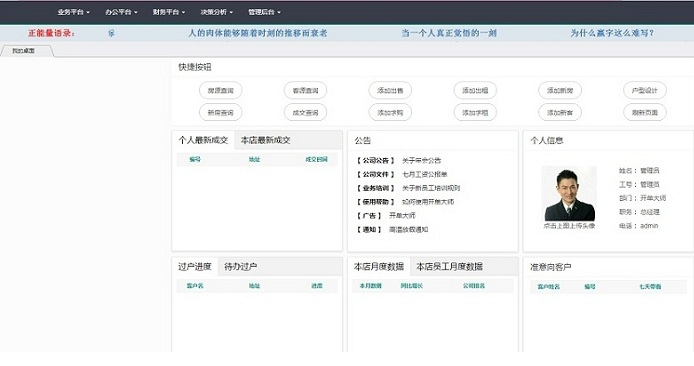Click the 同比增长 column header
Viewport: 694px width, 366px height.
pos(412,286)
